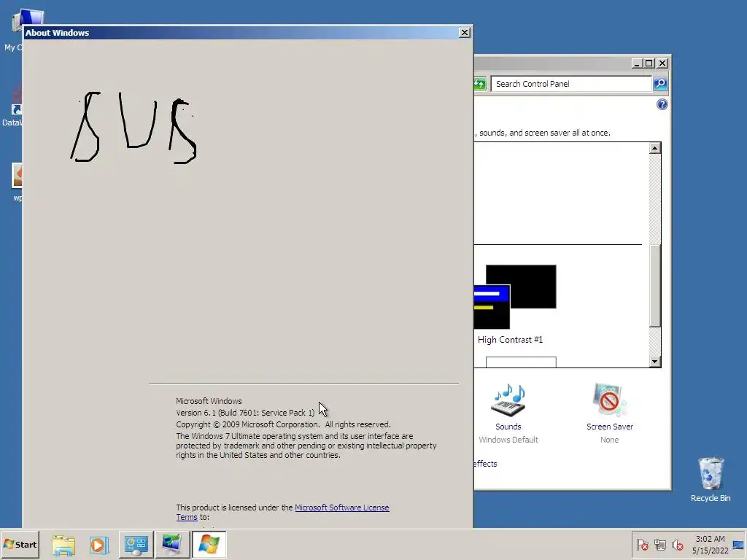Click the theme list scrollbar thumb

(x=655, y=286)
